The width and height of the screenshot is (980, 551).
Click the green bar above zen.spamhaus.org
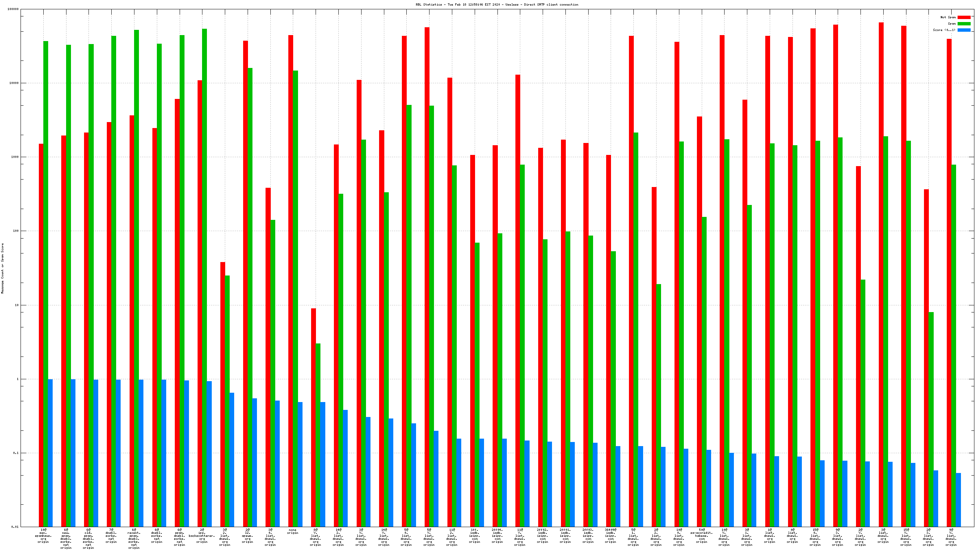(x=46, y=266)
